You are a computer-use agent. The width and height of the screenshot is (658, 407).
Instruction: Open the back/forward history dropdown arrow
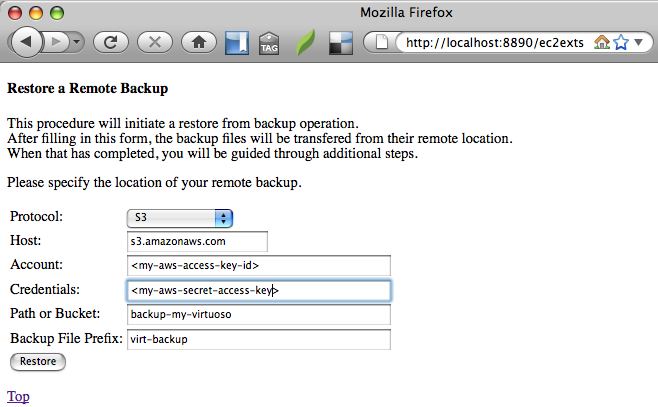pyautogui.click(x=77, y=42)
